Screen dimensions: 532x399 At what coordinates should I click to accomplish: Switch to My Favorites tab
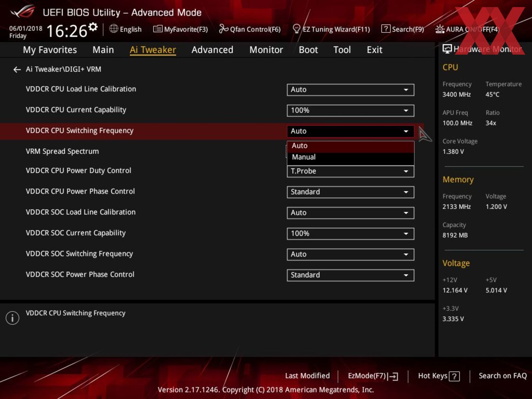[x=50, y=50]
